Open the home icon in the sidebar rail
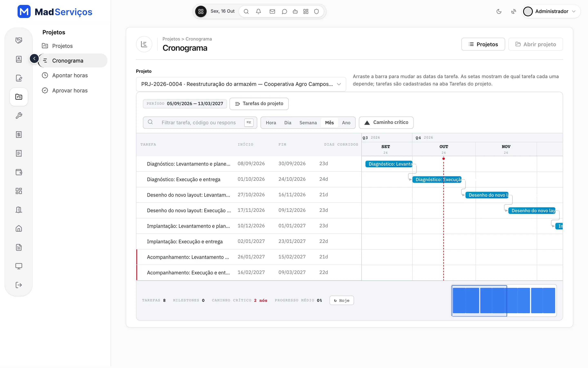 (x=19, y=229)
